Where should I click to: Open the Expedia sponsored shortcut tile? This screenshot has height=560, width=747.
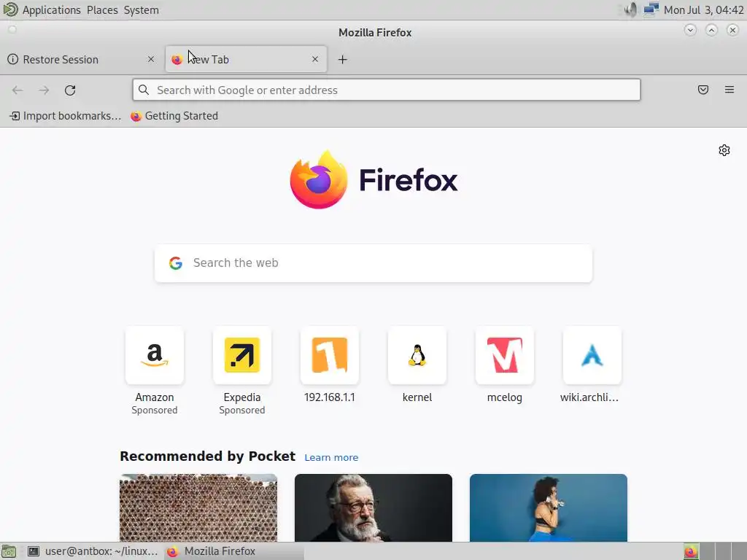click(x=242, y=355)
